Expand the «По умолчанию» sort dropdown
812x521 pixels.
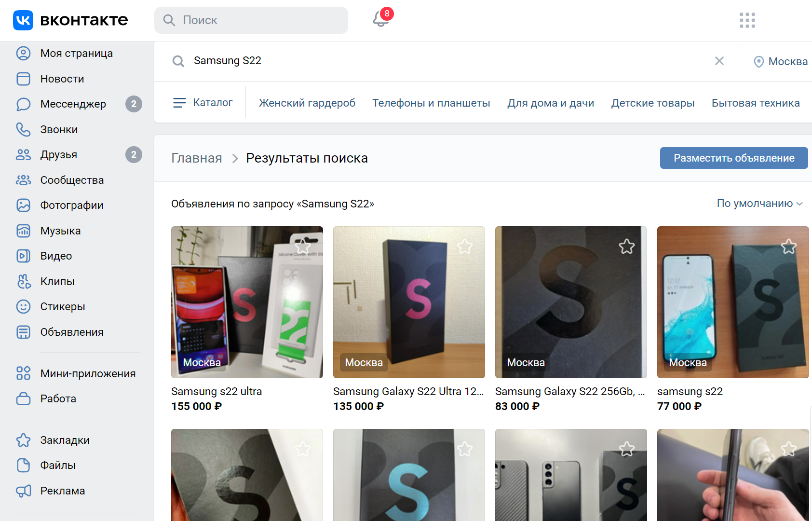tap(759, 204)
